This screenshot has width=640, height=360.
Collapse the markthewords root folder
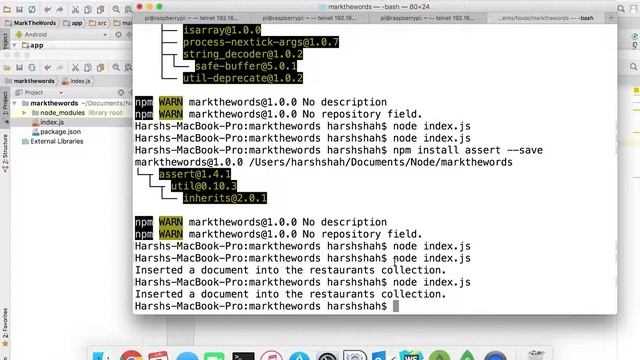coord(15,103)
